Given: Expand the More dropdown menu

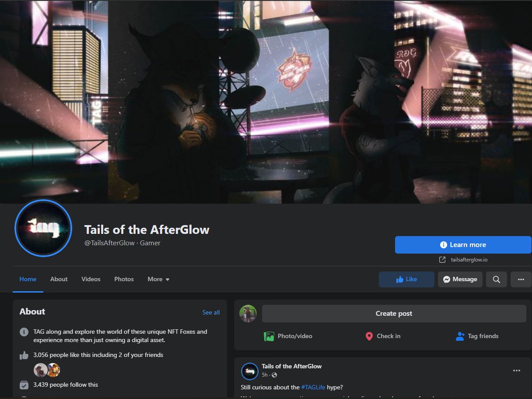Looking at the screenshot, I should pyautogui.click(x=158, y=279).
